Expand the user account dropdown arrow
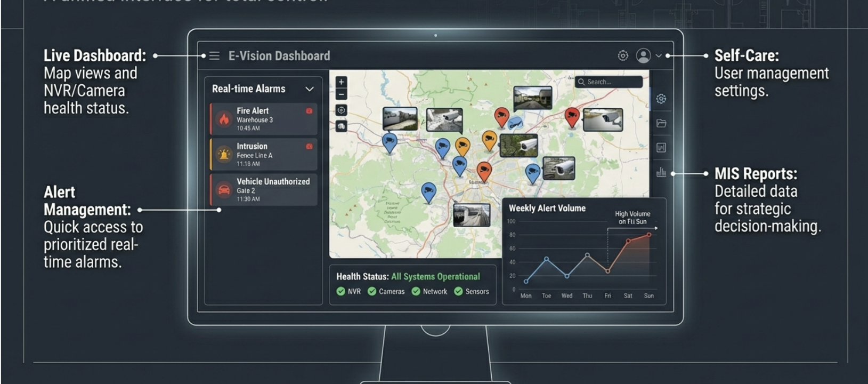 coord(659,55)
